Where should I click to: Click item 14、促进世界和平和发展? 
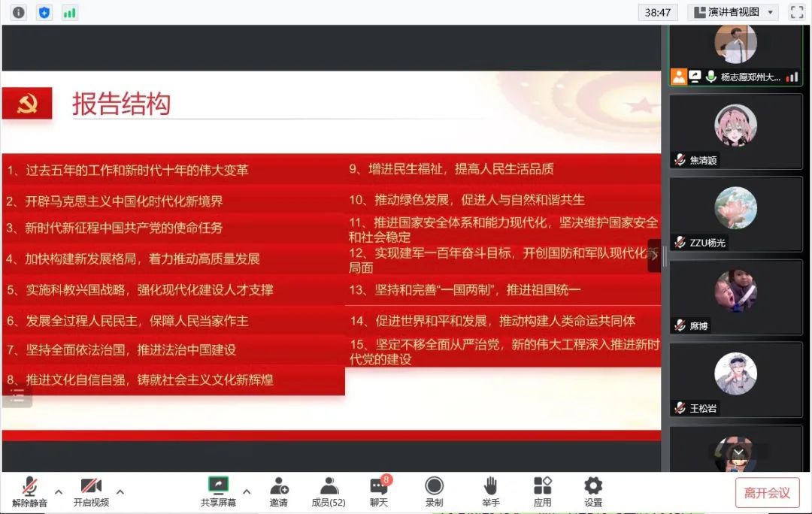tap(492, 321)
